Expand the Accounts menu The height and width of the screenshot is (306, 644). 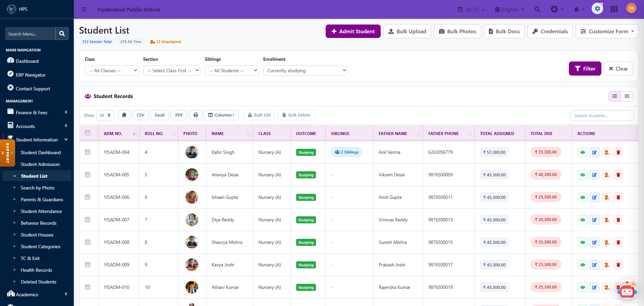[37, 126]
